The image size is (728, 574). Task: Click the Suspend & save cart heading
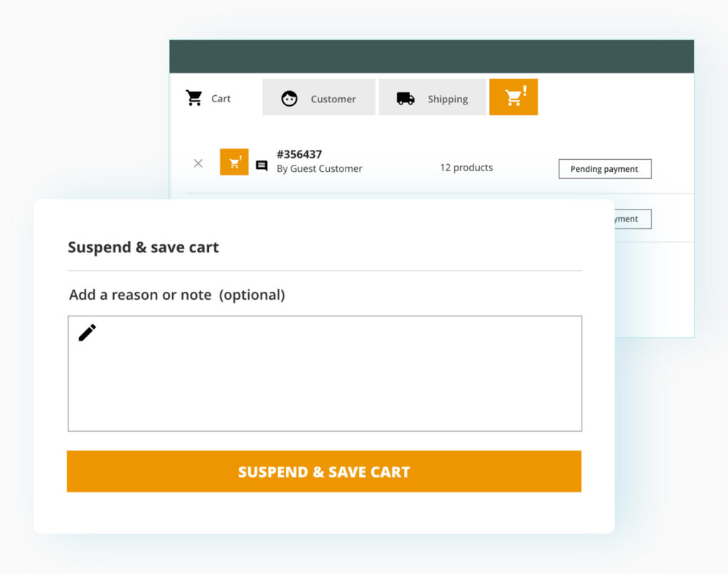tap(144, 247)
